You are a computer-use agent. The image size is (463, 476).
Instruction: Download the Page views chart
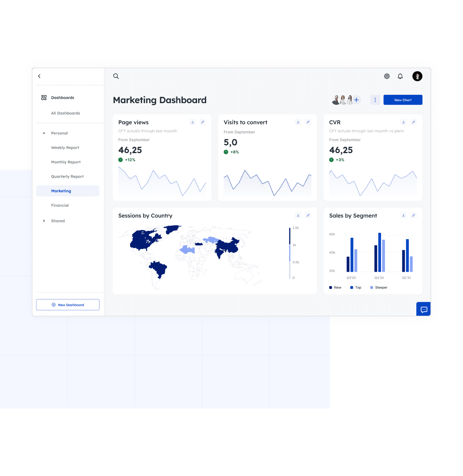(193, 122)
